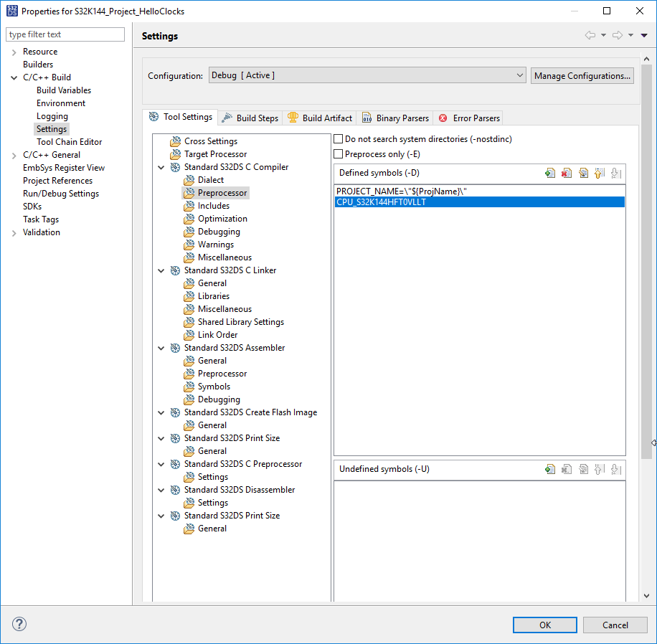
Task: Toggle Preprocess only (-E) checkbox
Action: (x=338, y=154)
